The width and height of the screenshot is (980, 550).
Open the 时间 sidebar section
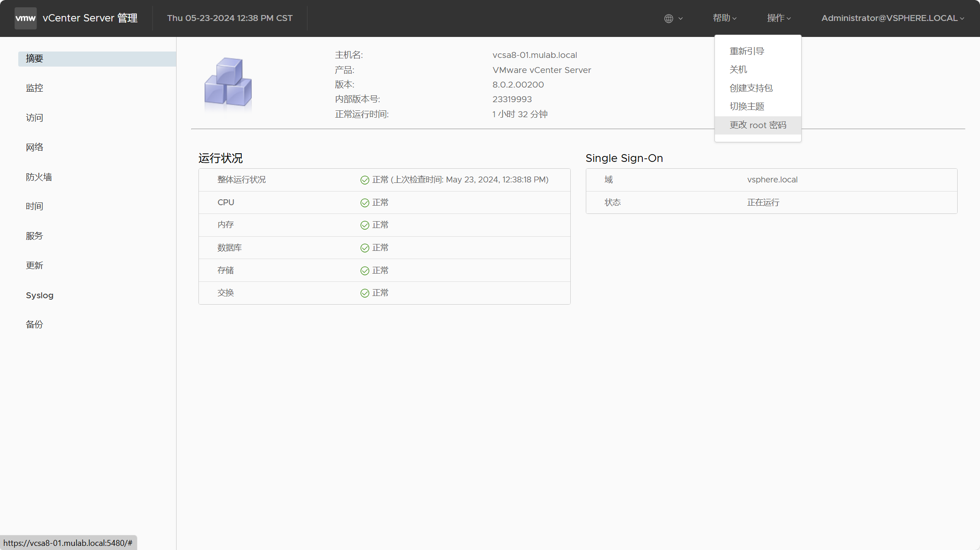point(97,207)
